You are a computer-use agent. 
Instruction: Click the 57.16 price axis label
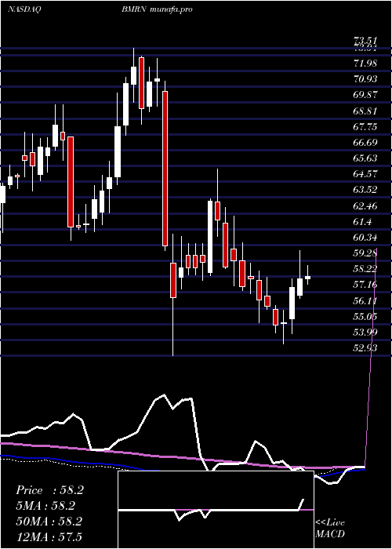click(x=366, y=285)
